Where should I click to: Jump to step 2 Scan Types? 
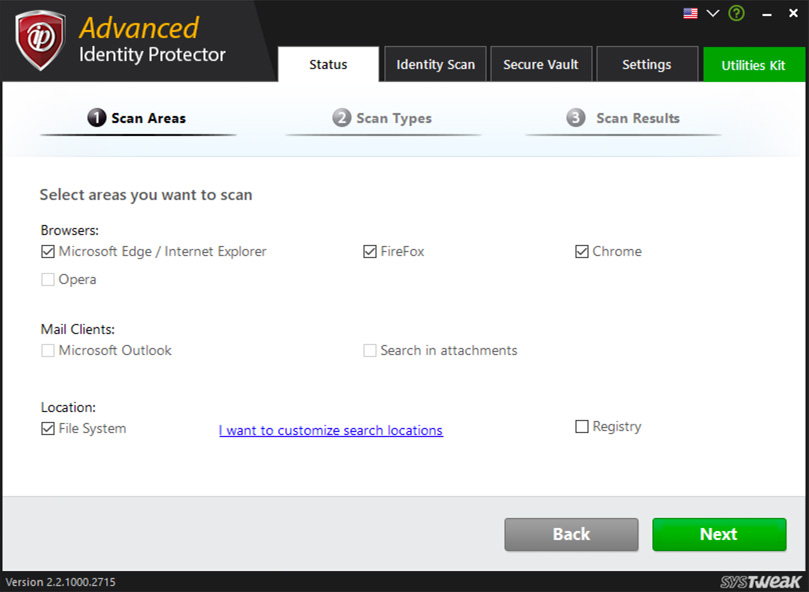(x=382, y=118)
